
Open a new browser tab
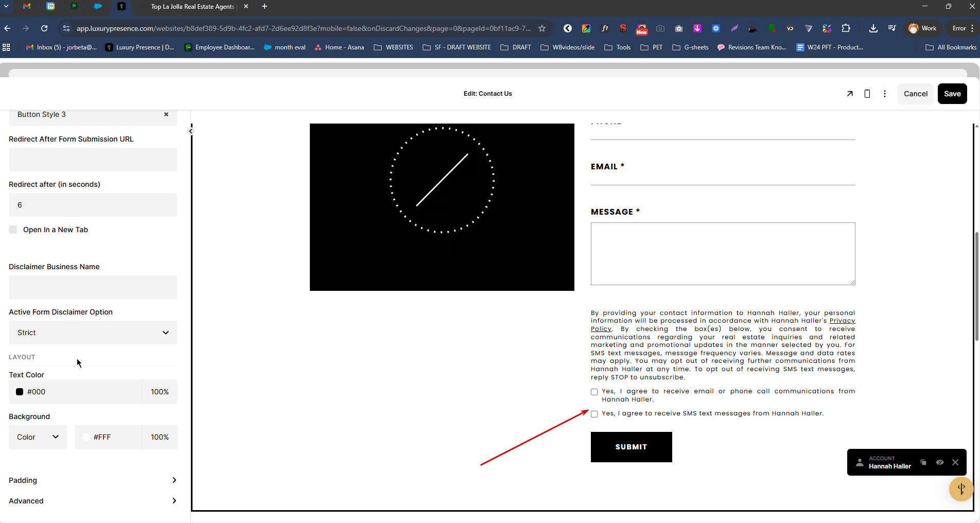(265, 6)
